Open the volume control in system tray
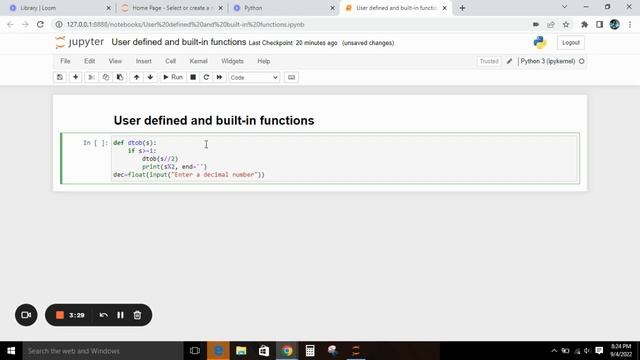This screenshot has height=360, width=640. tap(587, 351)
